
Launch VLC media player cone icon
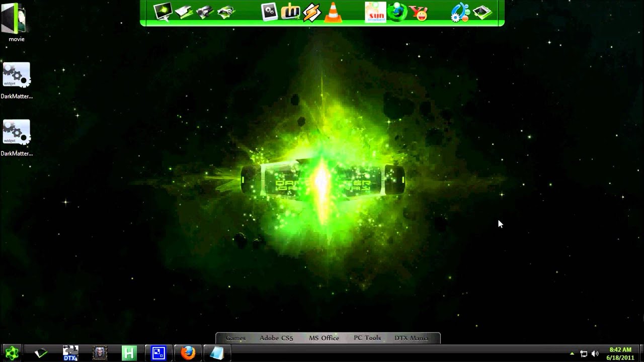point(333,12)
